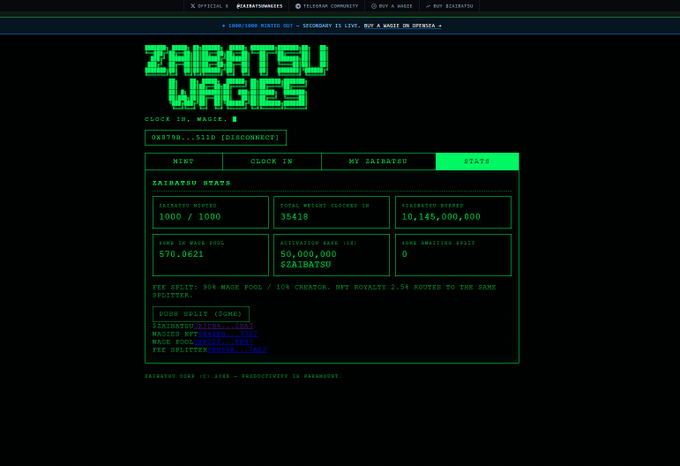
Task: Disconnect the 0x879B...511D wallet
Action: click(216, 138)
